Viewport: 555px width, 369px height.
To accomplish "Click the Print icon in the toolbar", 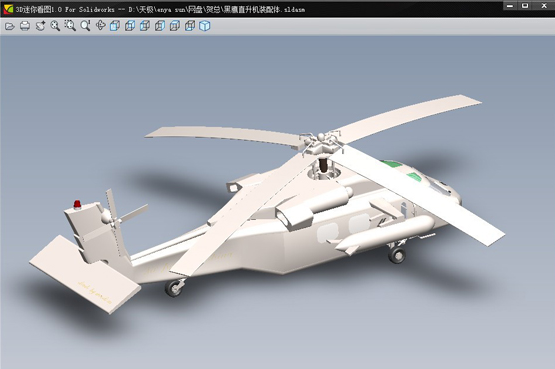I will (25, 26).
